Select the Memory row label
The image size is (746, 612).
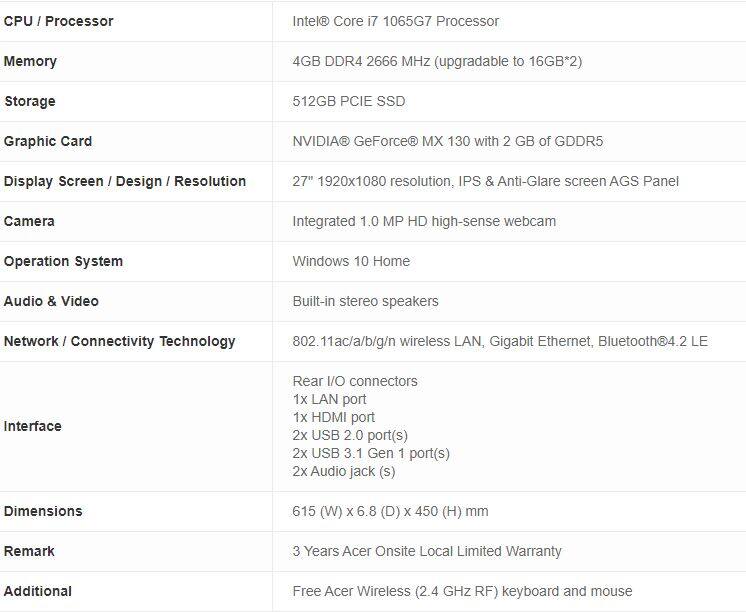coord(30,61)
